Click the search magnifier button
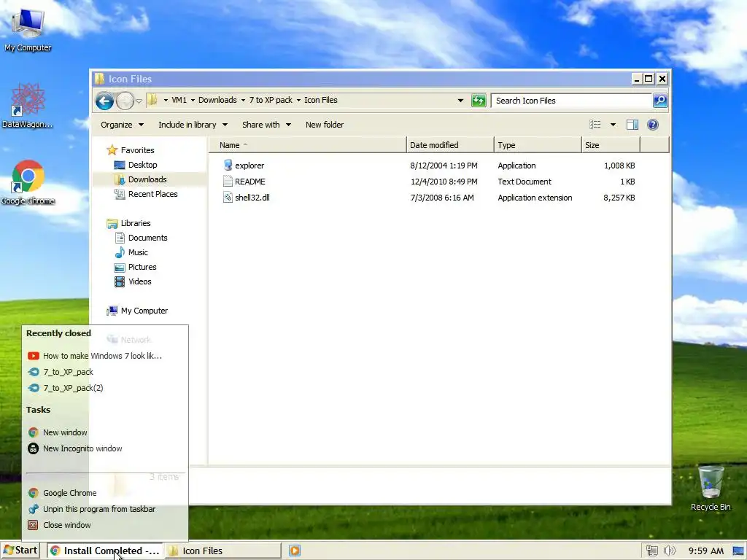747x560 pixels. click(x=659, y=101)
